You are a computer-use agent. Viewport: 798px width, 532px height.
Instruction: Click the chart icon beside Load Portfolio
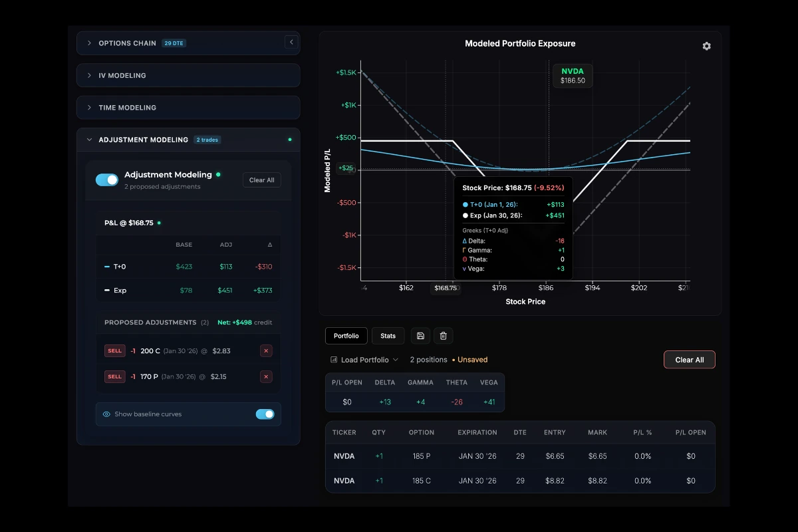click(x=333, y=360)
